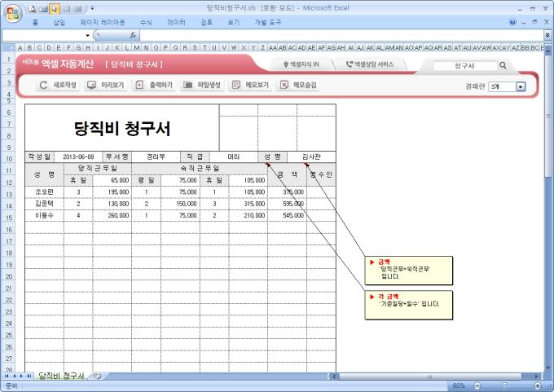Open the 페이지 레이아웃 ribbon tab
Viewport: 554px width, 392px height.
click(103, 22)
